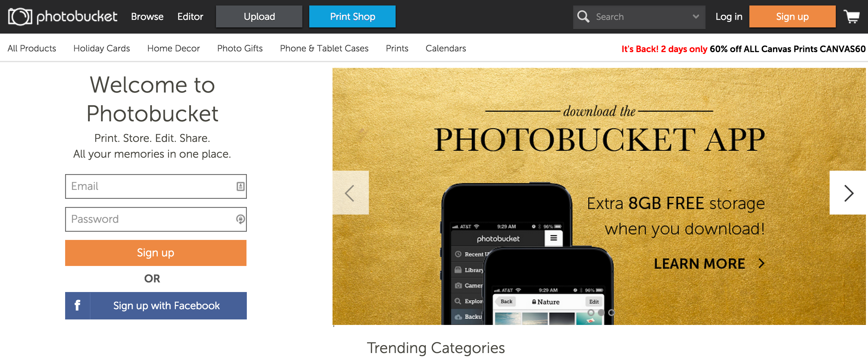Click the Photobucket camera logo
The width and height of the screenshot is (868, 364).
pos(20,16)
